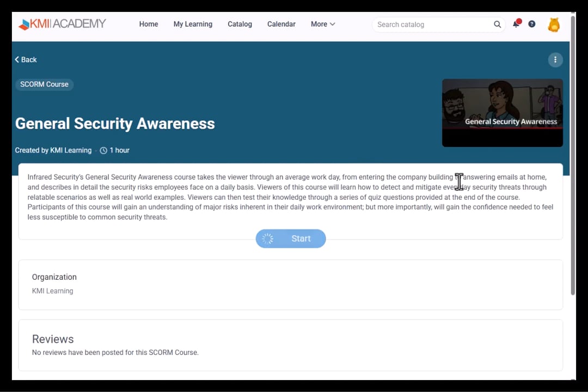Click the Organization heading

point(54,277)
